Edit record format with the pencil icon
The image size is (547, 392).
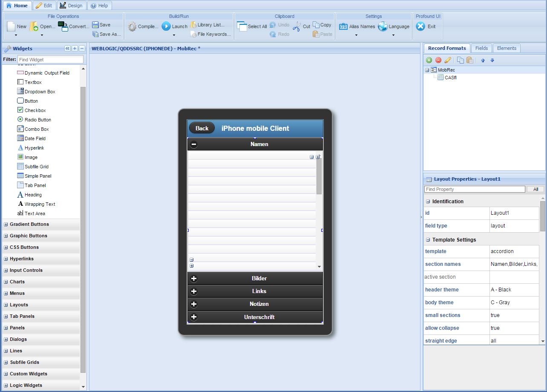coord(448,61)
